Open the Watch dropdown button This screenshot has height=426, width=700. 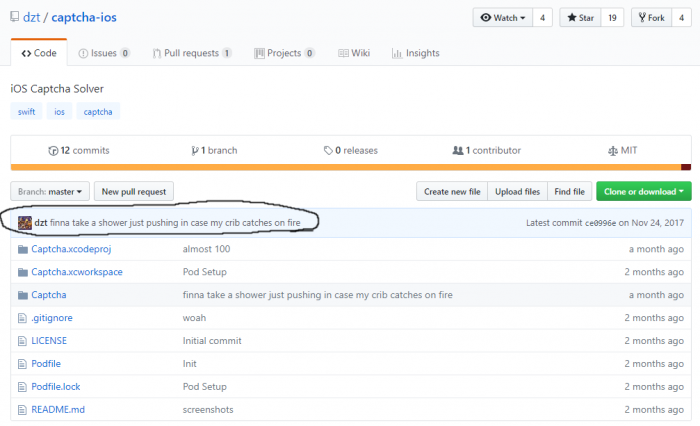pos(503,18)
